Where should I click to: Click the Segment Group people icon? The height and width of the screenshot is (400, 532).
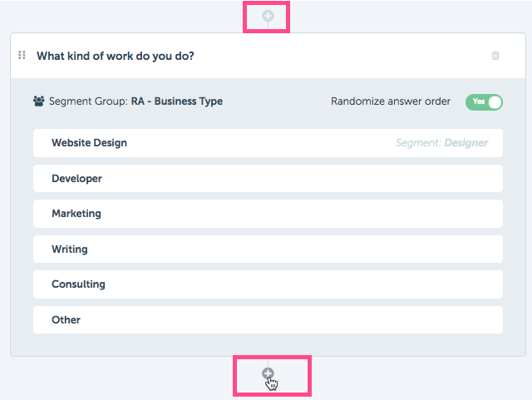(39, 101)
